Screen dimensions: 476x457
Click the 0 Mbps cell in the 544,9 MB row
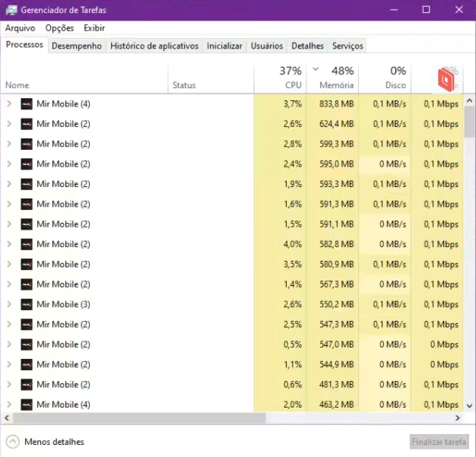click(436, 364)
